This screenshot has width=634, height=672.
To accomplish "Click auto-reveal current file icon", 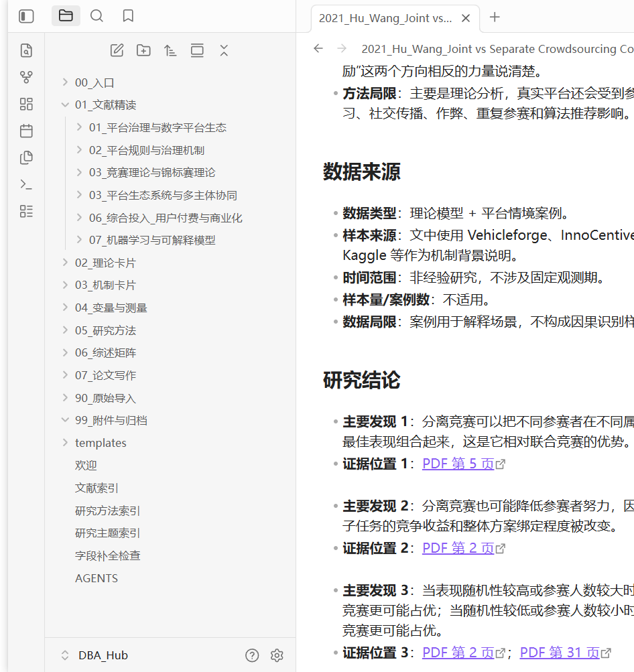I will 197,50.
